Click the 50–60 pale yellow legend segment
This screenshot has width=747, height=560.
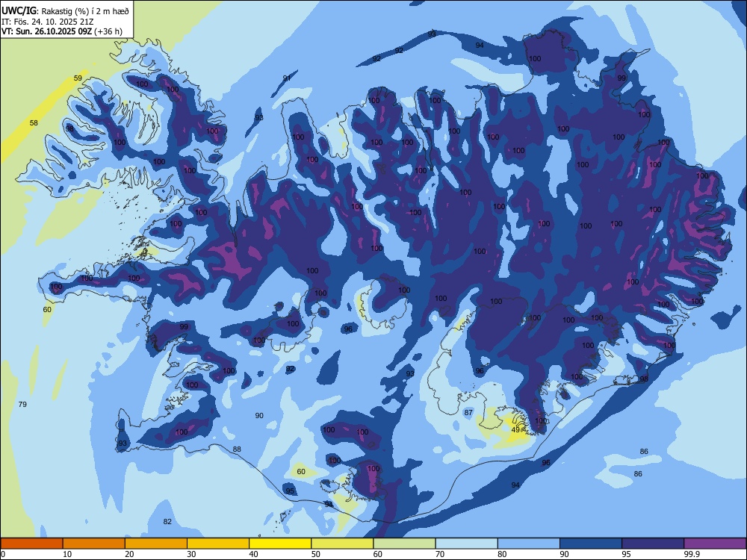point(342,544)
